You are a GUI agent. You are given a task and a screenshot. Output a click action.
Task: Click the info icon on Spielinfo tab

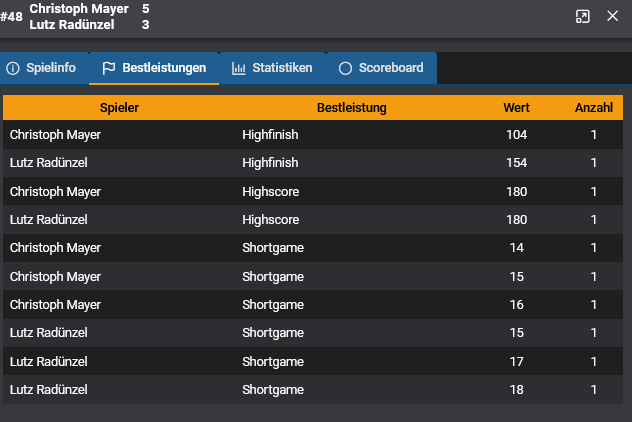point(13,68)
